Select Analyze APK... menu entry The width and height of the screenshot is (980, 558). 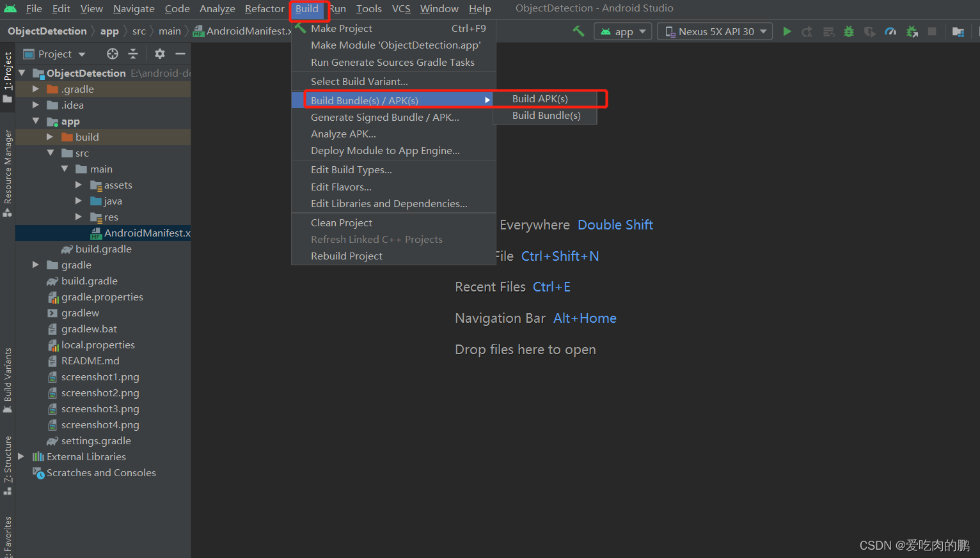[393, 134]
